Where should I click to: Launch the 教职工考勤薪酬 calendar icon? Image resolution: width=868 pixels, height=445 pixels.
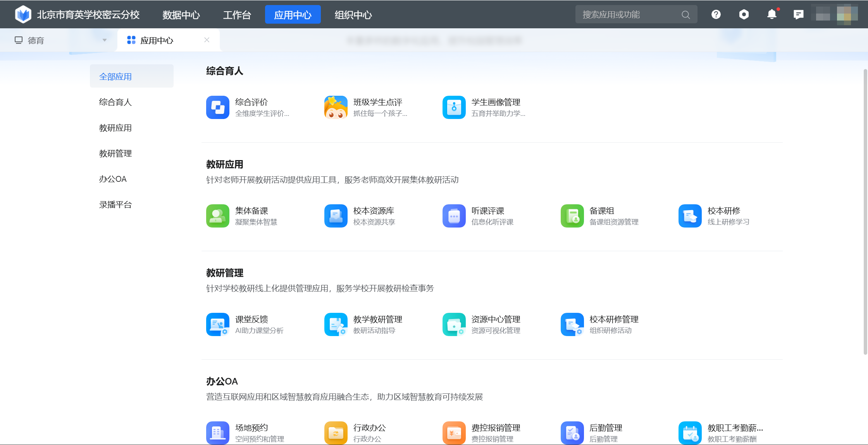click(x=690, y=433)
